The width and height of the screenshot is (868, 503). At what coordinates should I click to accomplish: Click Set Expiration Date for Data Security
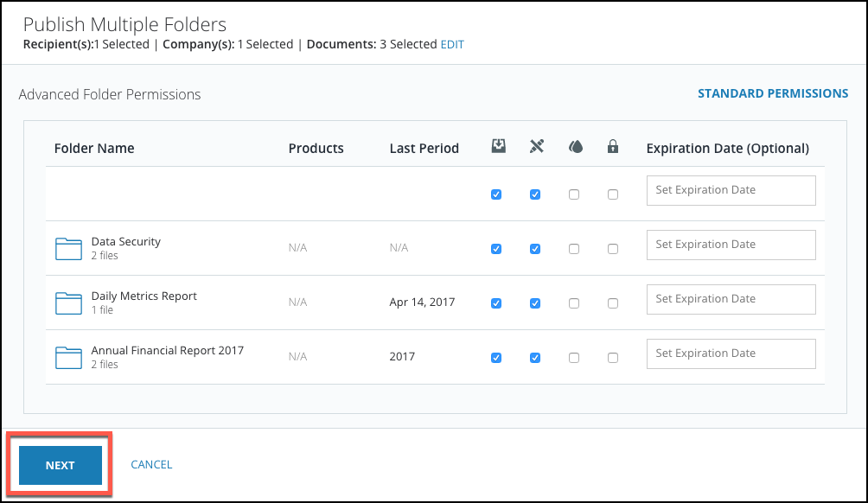[731, 245]
